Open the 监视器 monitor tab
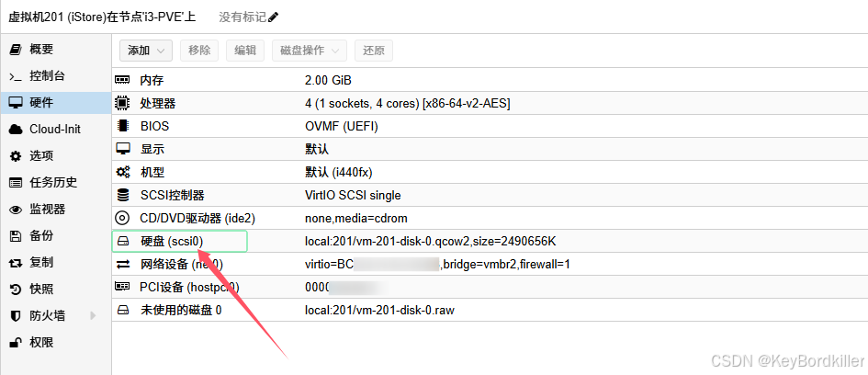 coord(55,210)
